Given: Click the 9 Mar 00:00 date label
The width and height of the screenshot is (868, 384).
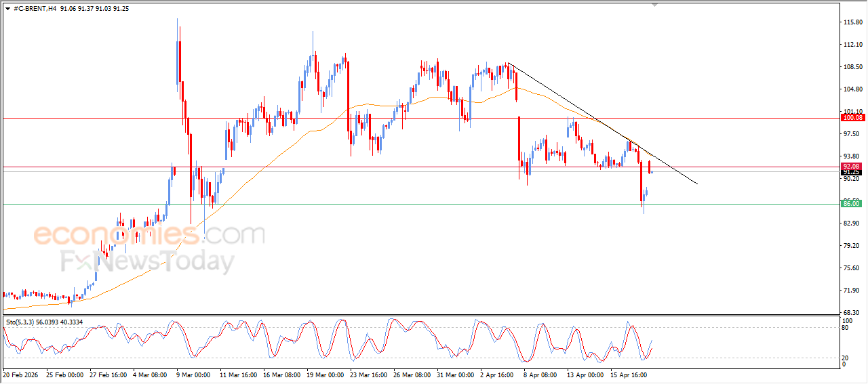Looking at the screenshot, I should click(193, 374).
